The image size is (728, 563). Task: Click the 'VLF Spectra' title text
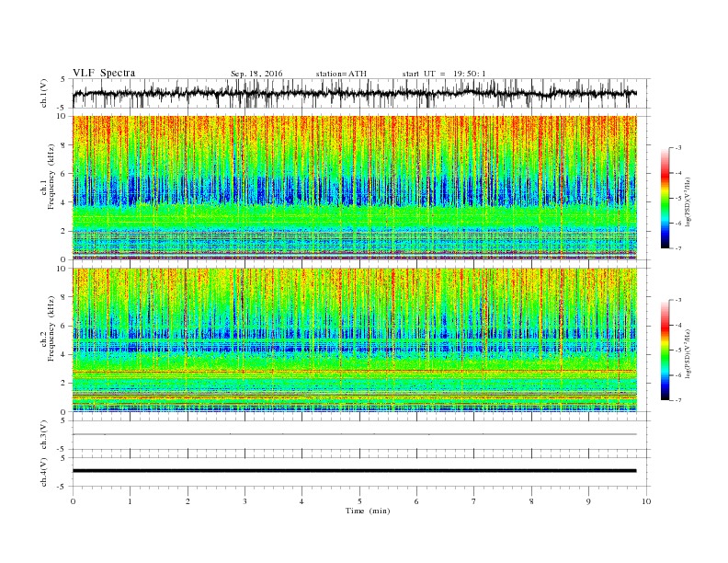pyautogui.click(x=104, y=73)
